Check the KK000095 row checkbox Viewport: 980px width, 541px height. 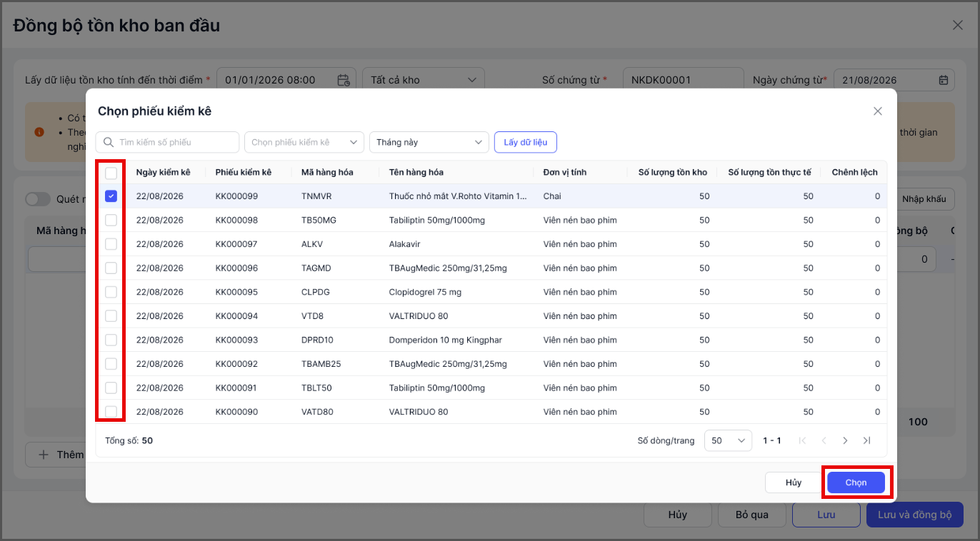click(x=111, y=292)
